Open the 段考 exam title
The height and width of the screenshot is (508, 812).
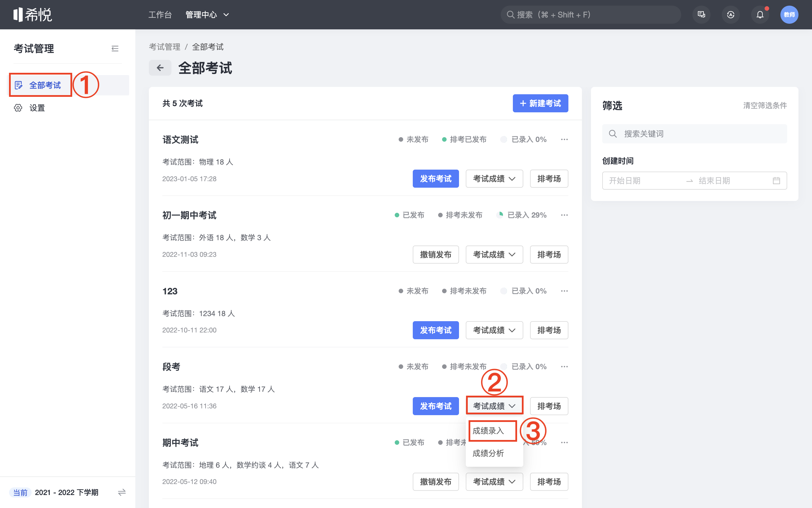coord(171,367)
